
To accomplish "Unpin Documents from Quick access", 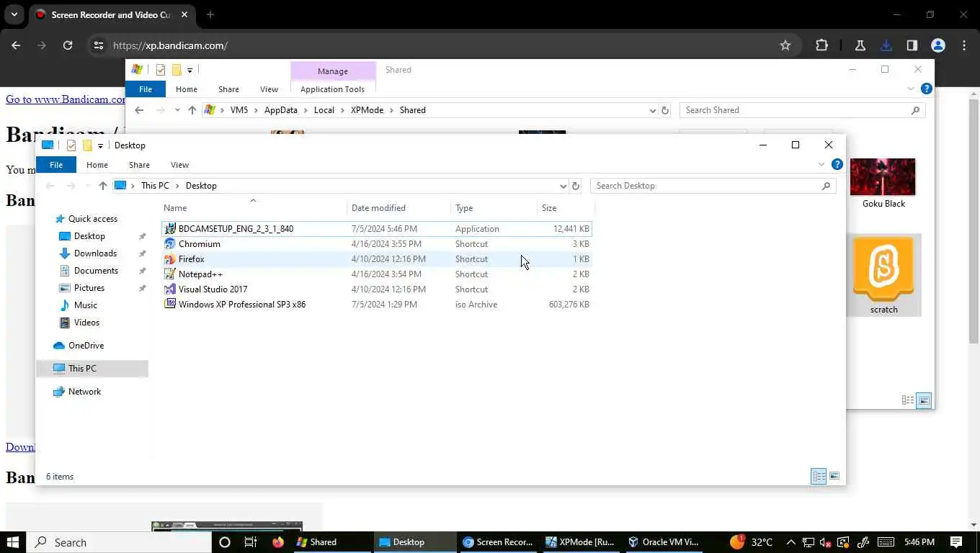I will tap(142, 271).
